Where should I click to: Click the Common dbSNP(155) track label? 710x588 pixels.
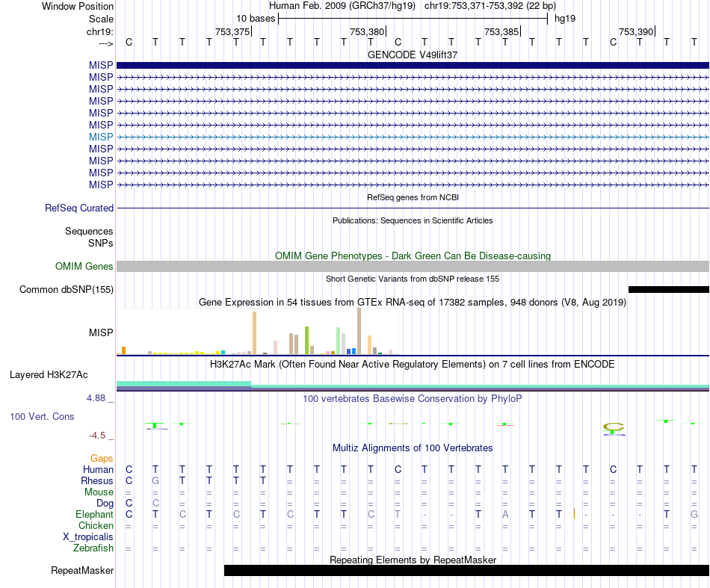67,289
